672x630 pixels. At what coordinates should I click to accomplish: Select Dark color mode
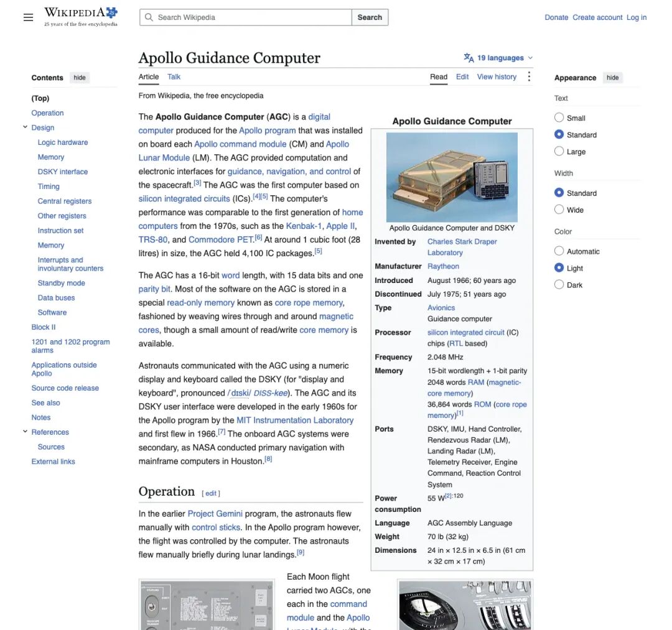click(559, 284)
